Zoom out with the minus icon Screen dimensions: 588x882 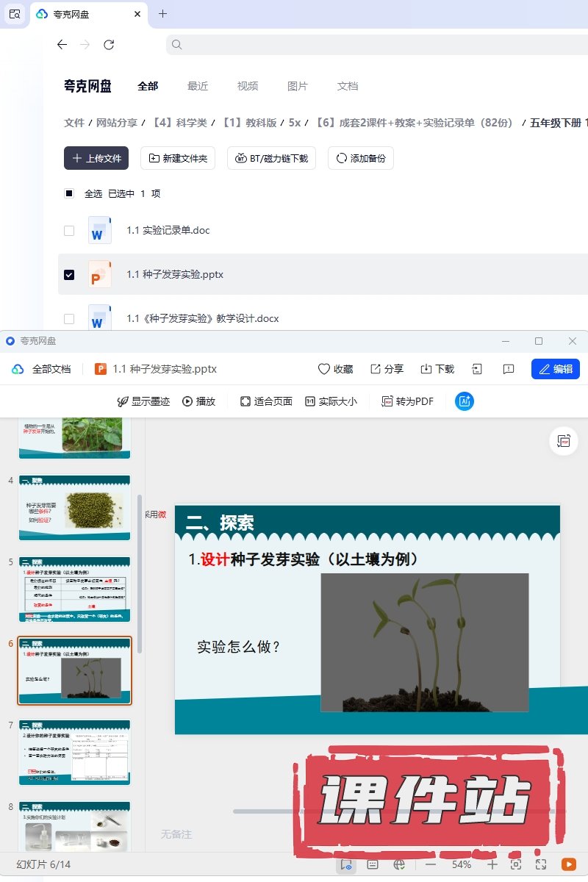(431, 864)
